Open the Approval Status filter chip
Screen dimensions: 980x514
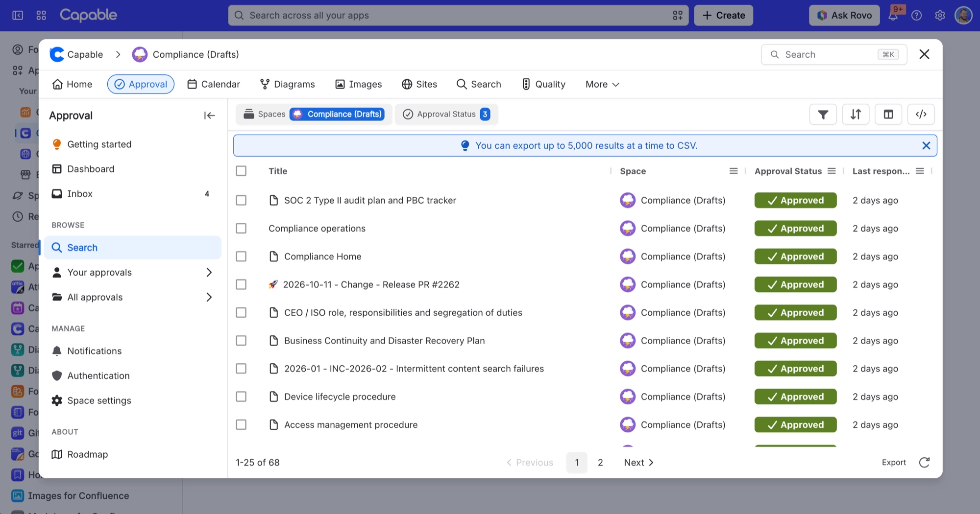click(x=446, y=115)
